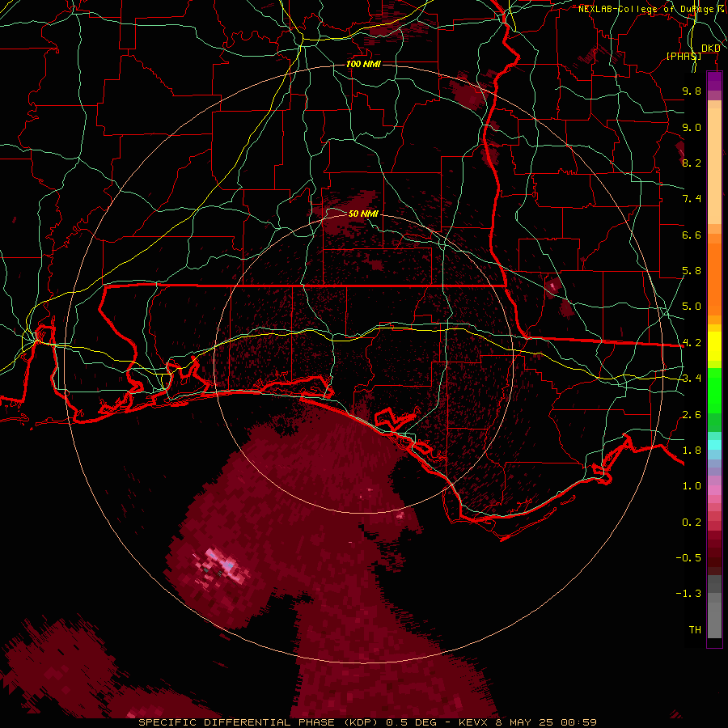Image resolution: width=728 pixels, height=728 pixels.
Task: Select the bright yellow color bar segment
Action: point(714,346)
